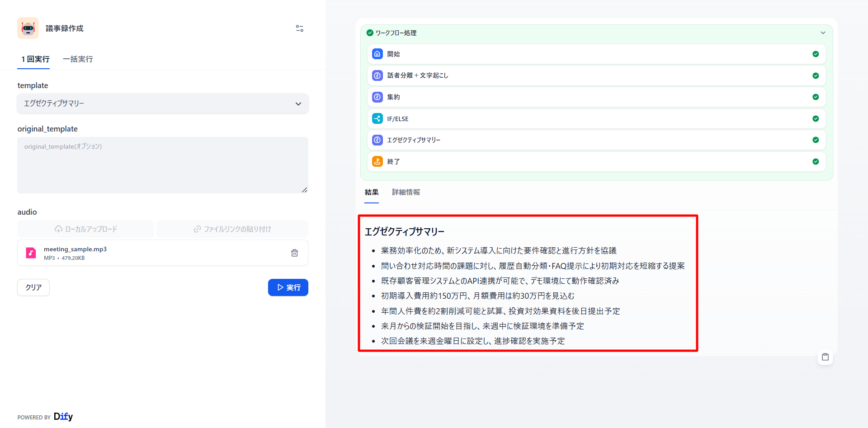Click the 終了 node orange icon
Viewport: 868px width, 428px height.
coord(377,161)
